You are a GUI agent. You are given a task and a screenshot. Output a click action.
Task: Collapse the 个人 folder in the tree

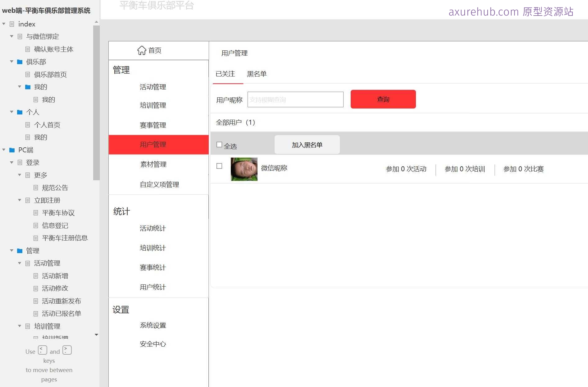point(11,112)
